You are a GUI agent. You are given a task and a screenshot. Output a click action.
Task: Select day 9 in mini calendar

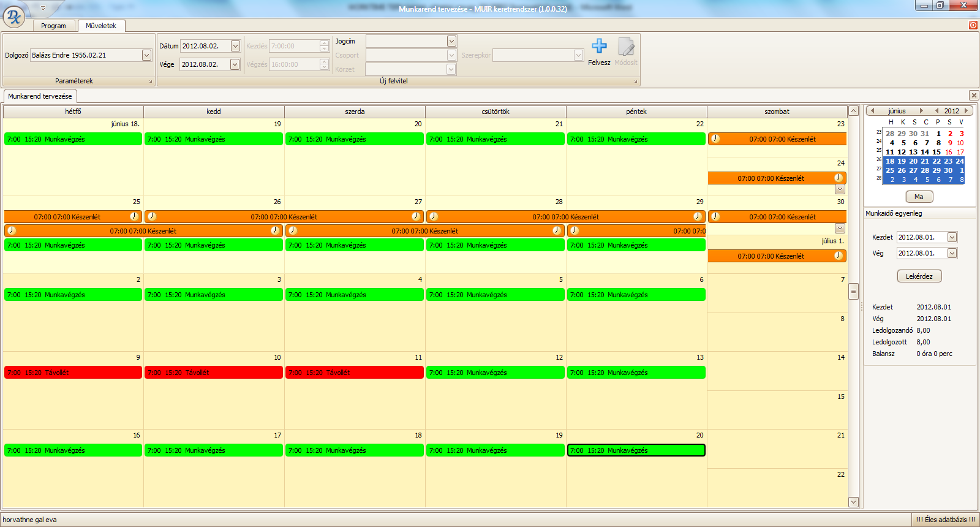click(950, 143)
